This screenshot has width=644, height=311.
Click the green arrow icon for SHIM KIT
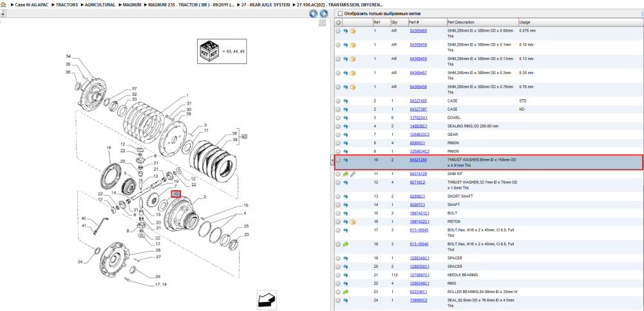pyautogui.click(x=345, y=174)
